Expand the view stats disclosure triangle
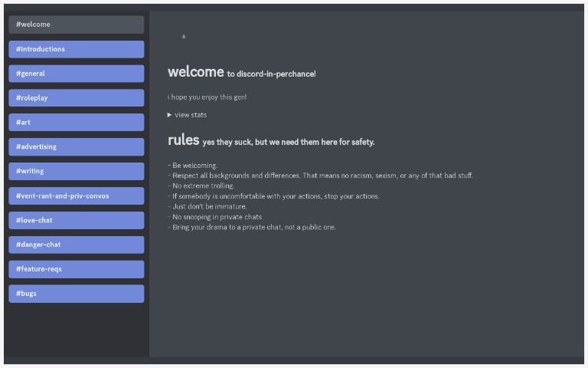The image size is (588, 368). pos(169,115)
